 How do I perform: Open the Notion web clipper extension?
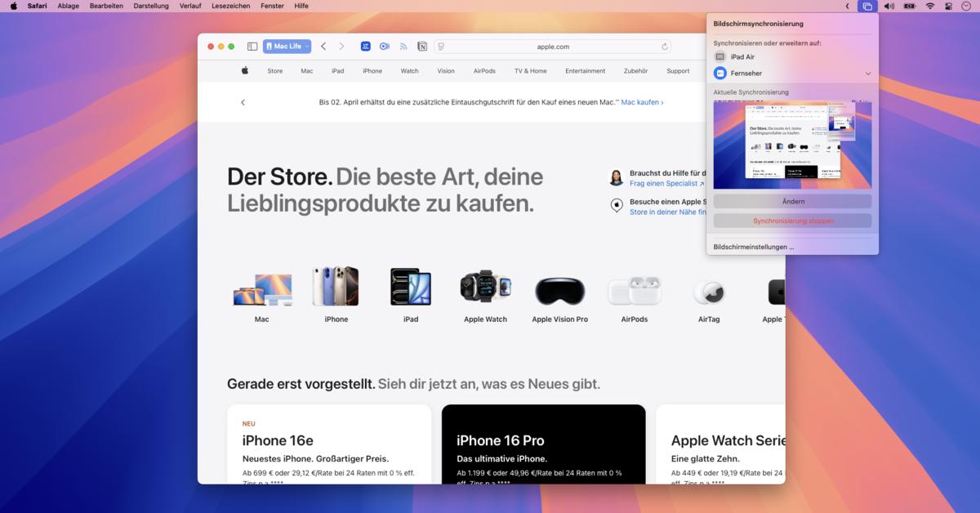pyautogui.click(x=422, y=47)
